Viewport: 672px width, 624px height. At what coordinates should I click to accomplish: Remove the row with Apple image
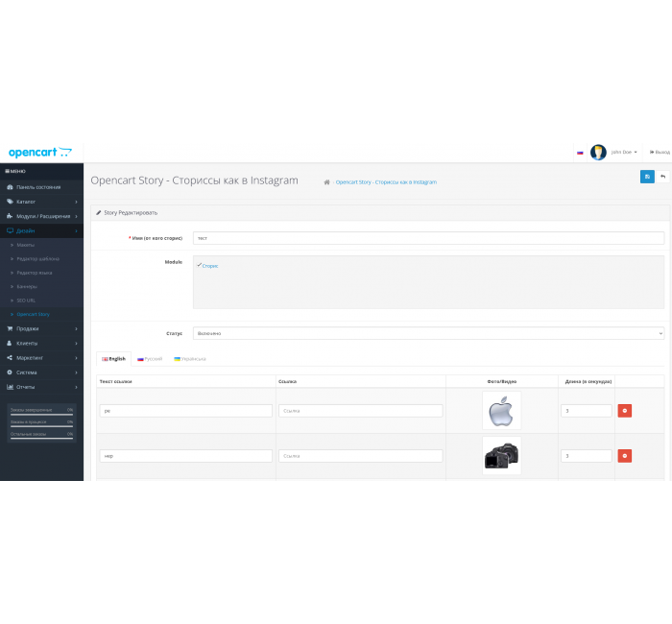624,411
